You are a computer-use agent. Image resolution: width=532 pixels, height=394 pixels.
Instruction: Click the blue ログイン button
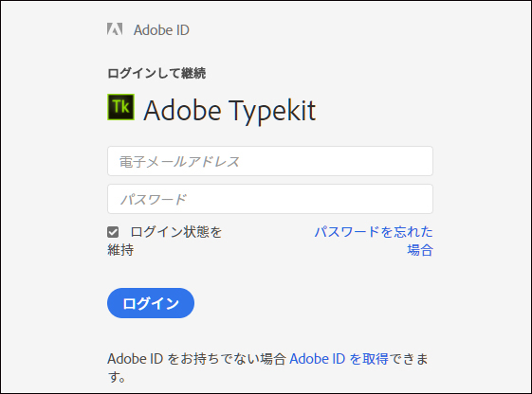point(151,303)
